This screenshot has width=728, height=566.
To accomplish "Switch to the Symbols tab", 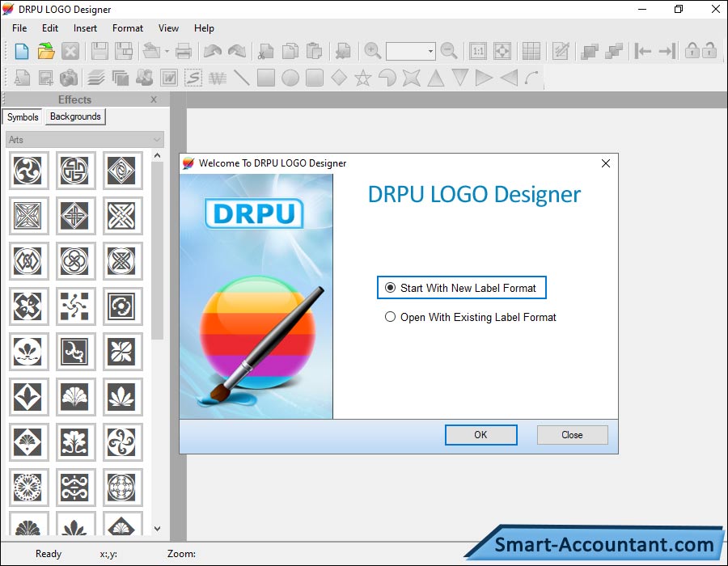I will (x=23, y=117).
